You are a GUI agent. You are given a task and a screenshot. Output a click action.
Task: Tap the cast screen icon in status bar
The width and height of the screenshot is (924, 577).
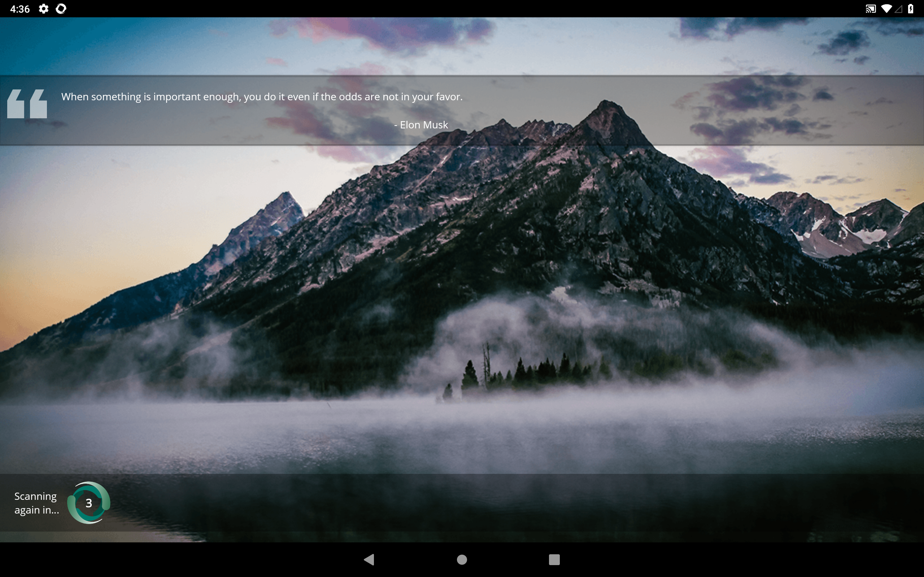pyautogui.click(x=870, y=9)
